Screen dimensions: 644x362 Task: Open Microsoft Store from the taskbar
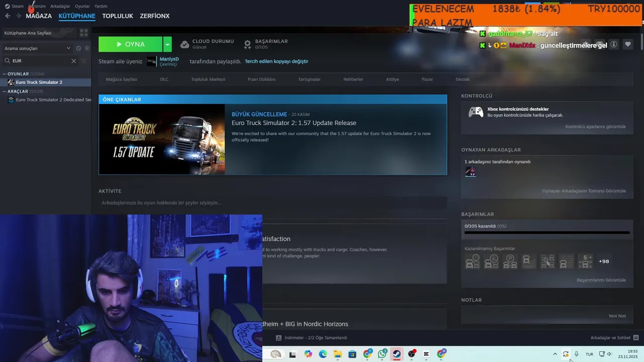coord(352,354)
